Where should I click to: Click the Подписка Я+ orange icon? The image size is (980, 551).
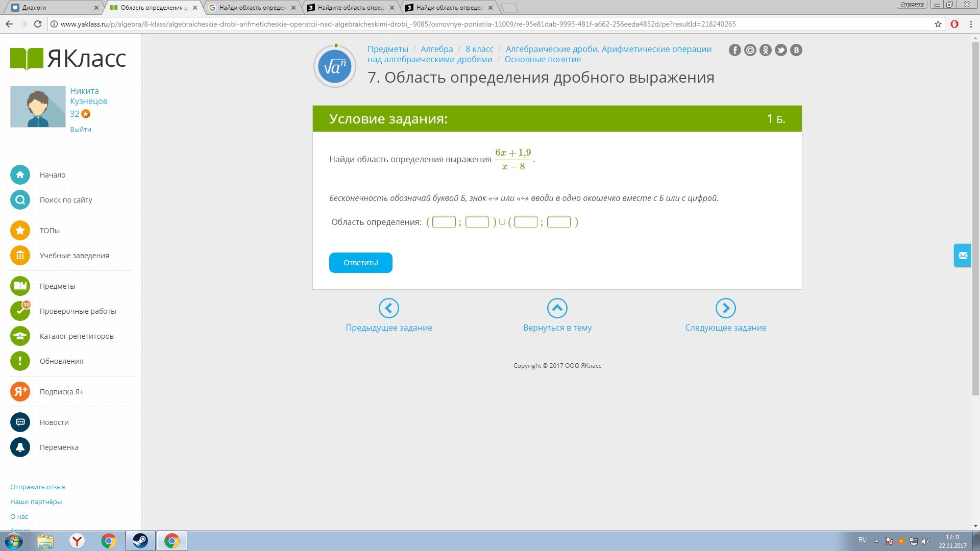(x=20, y=392)
